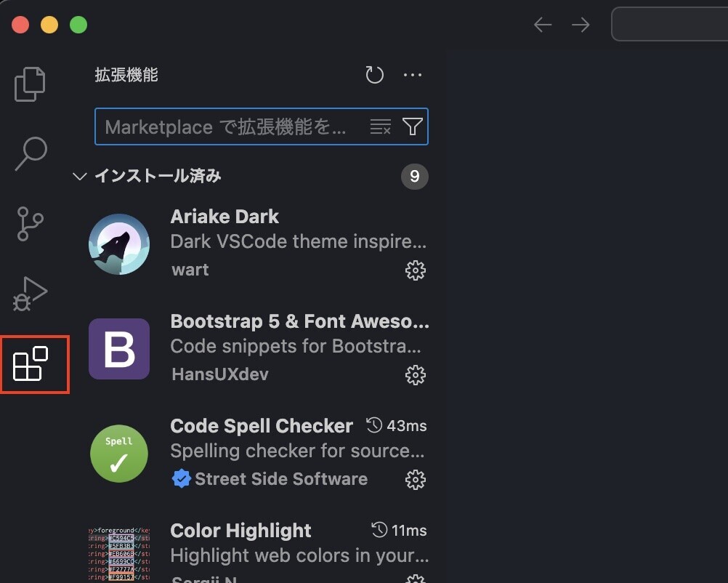The width and height of the screenshot is (728, 583).
Task: Open settings gear for Code Spell Checker
Action: (x=415, y=479)
